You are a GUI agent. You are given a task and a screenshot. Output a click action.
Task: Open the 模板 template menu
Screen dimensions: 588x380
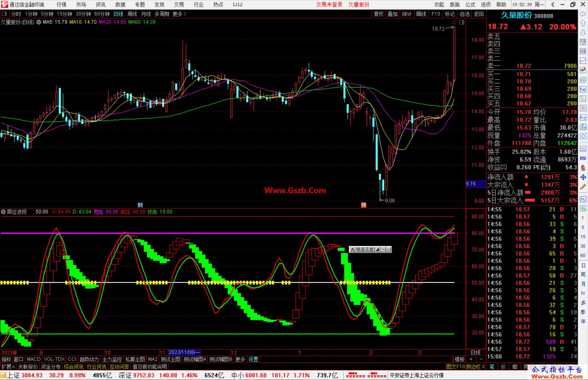tap(460, 359)
